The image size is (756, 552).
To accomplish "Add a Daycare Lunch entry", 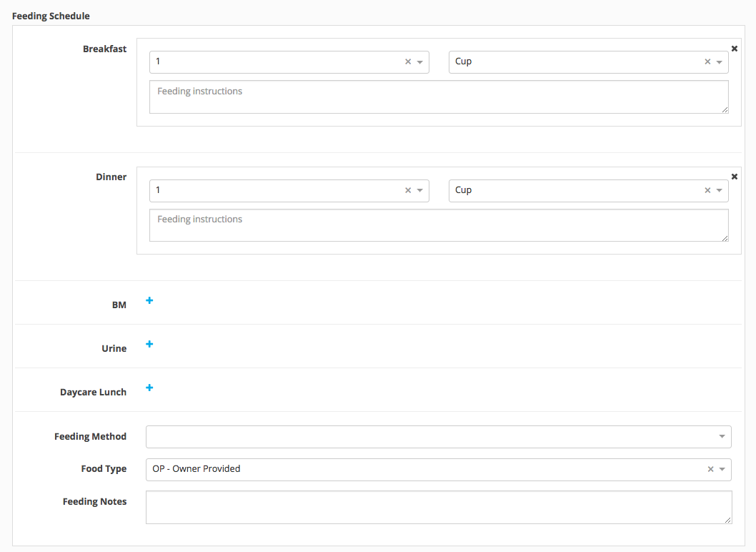I will point(149,388).
